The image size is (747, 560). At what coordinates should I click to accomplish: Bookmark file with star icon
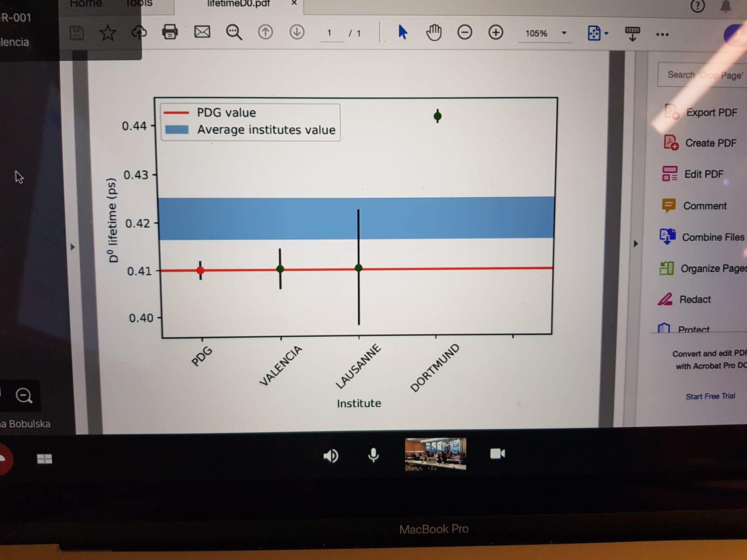point(107,33)
